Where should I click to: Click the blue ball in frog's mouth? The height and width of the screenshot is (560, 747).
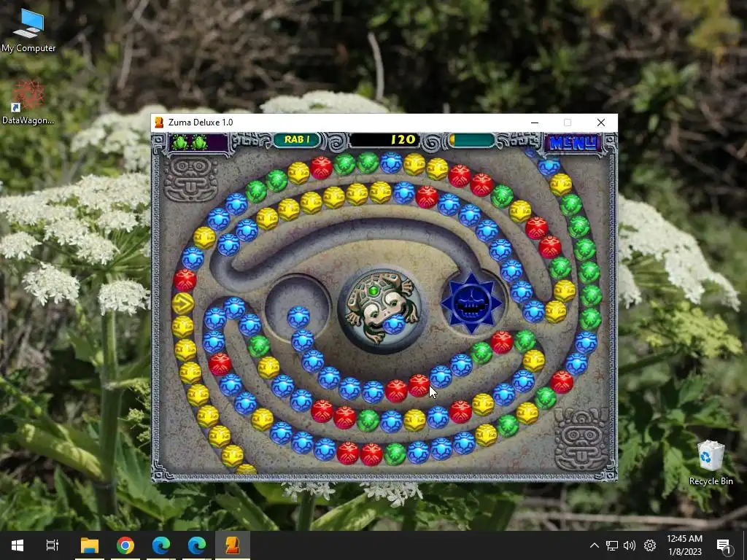point(393,324)
